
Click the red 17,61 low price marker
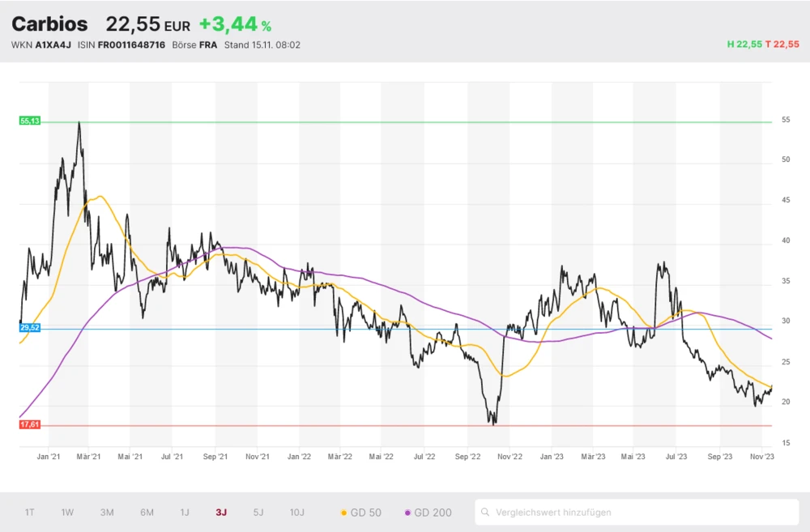click(x=30, y=424)
